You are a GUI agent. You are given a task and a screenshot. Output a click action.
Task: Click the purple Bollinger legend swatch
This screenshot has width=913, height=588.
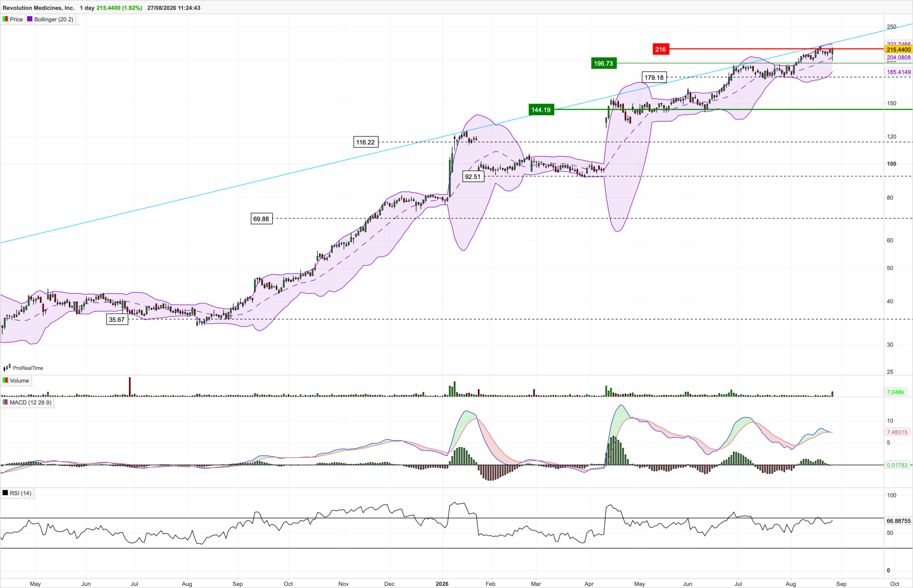(x=30, y=19)
